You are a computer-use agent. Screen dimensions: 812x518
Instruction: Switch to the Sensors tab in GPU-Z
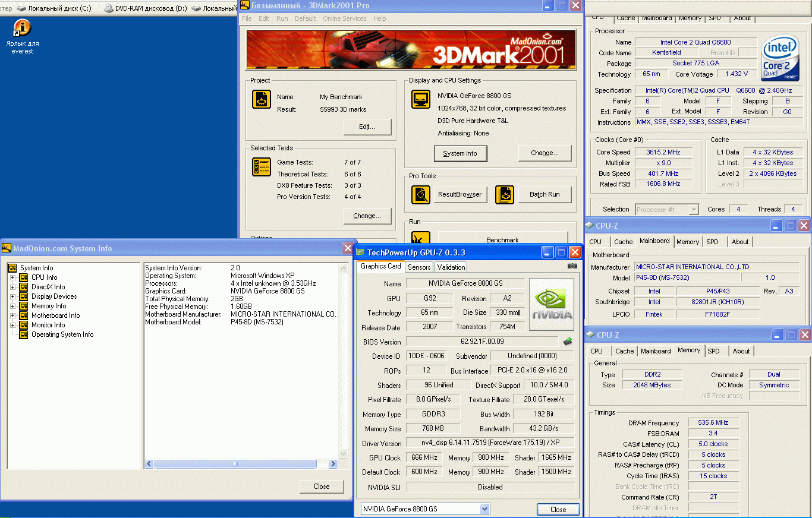pyautogui.click(x=419, y=267)
